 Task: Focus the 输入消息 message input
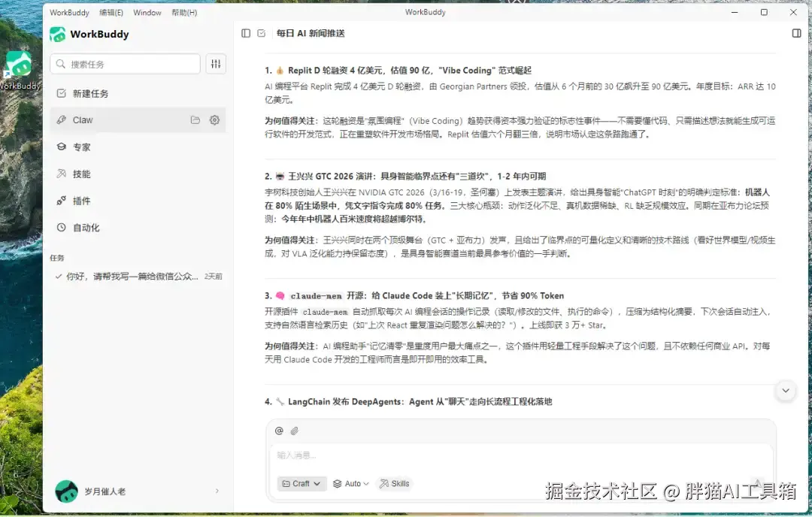point(520,455)
